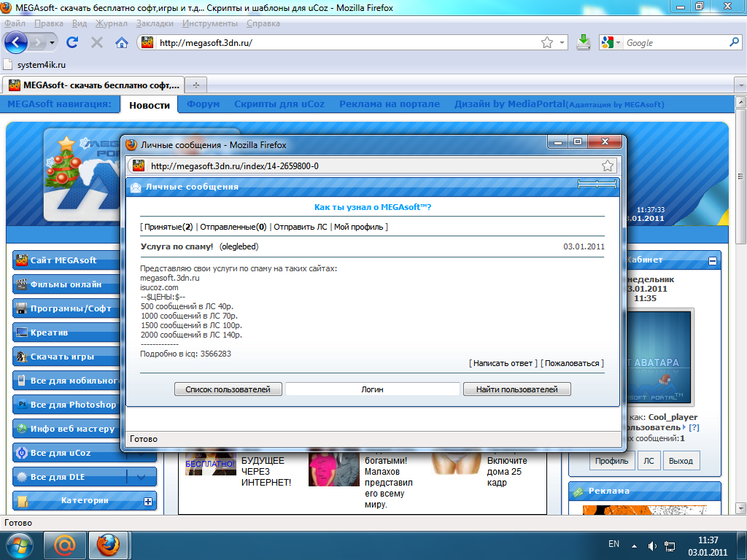Click the Все для uCoz icon

pyautogui.click(x=22, y=453)
